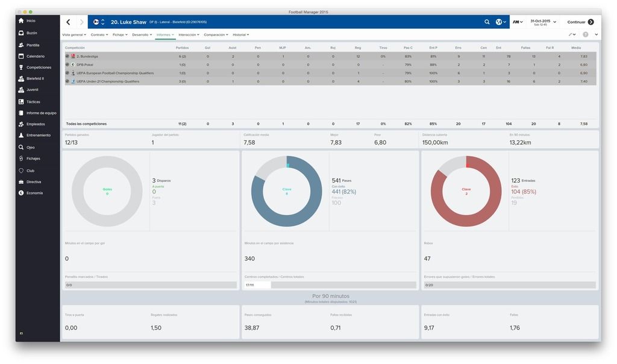
Task: Go forward with the right arrow
Action: [x=81, y=22]
